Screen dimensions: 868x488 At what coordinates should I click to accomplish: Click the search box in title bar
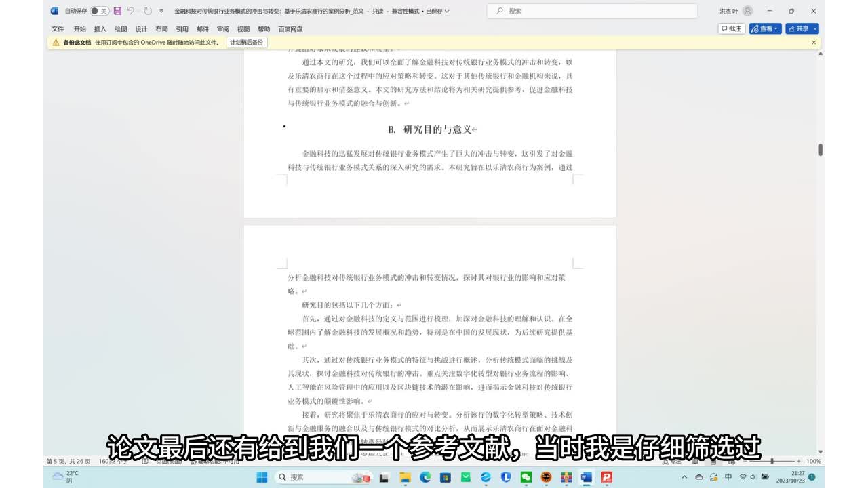point(592,11)
